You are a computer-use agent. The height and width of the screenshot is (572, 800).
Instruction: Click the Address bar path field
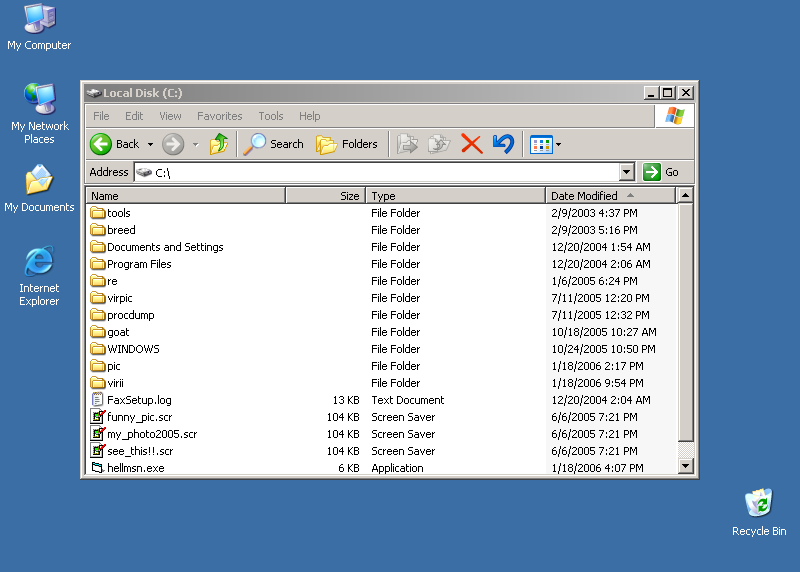point(377,172)
